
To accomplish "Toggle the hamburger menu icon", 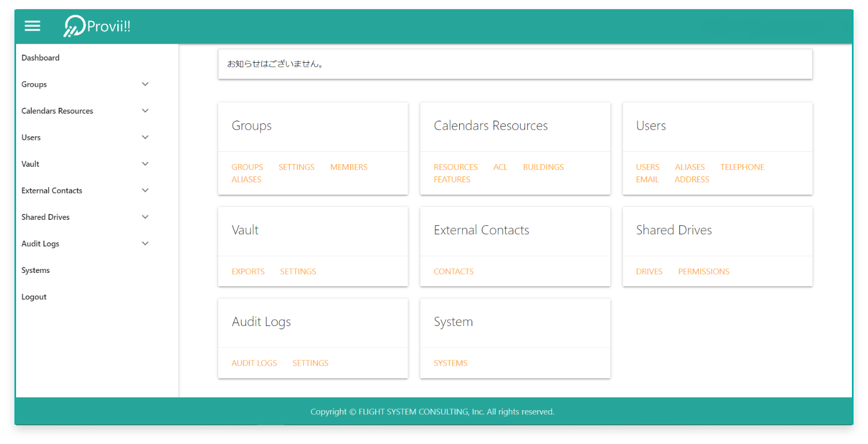I will coord(33,26).
